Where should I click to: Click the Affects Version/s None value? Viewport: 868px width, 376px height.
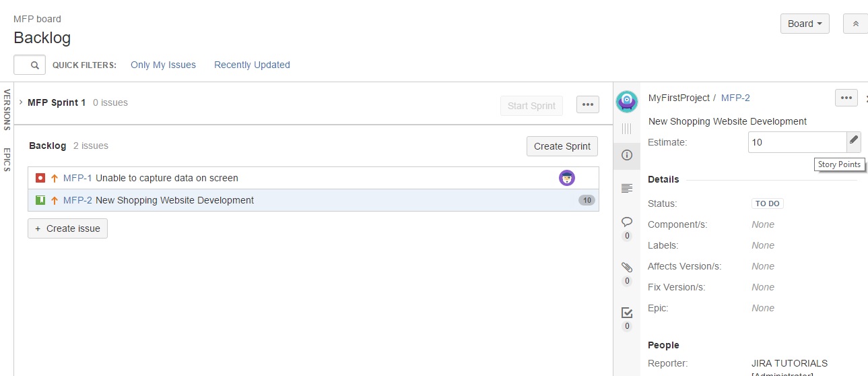tap(763, 266)
